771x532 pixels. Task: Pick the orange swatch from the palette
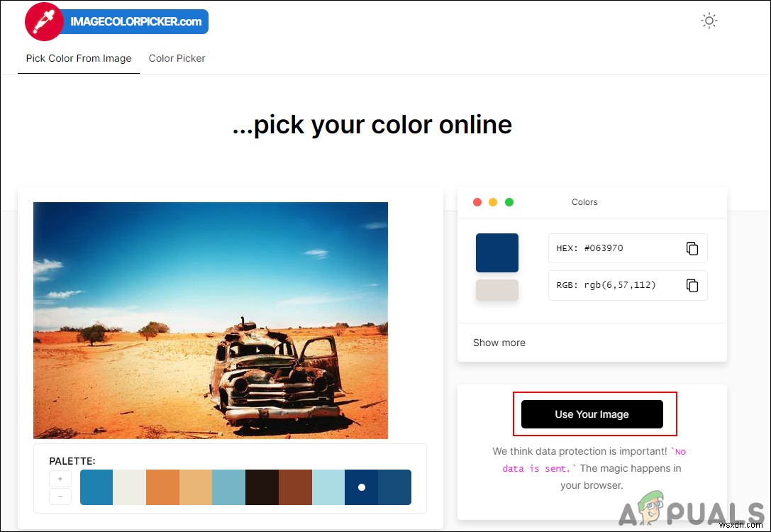pyautogui.click(x=163, y=487)
